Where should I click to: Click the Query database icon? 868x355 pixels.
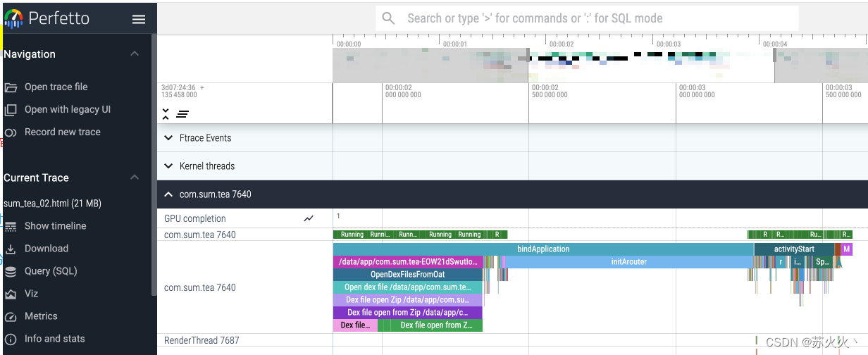[11, 272]
